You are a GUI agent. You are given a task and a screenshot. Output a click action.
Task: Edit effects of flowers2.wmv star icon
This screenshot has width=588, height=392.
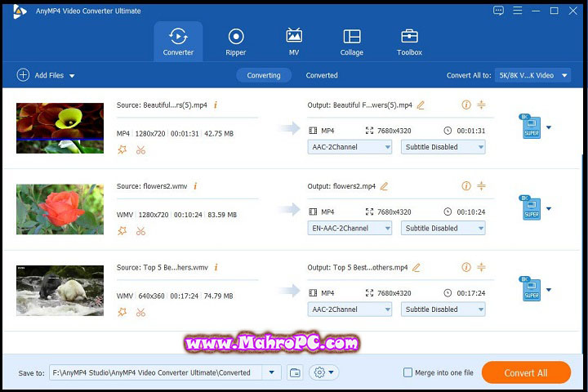[x=122, y=231]
